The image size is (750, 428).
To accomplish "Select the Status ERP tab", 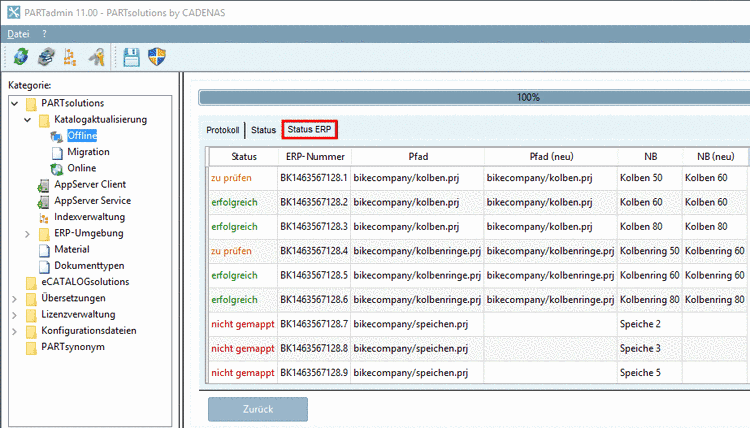I will click(x=309, y=129).
